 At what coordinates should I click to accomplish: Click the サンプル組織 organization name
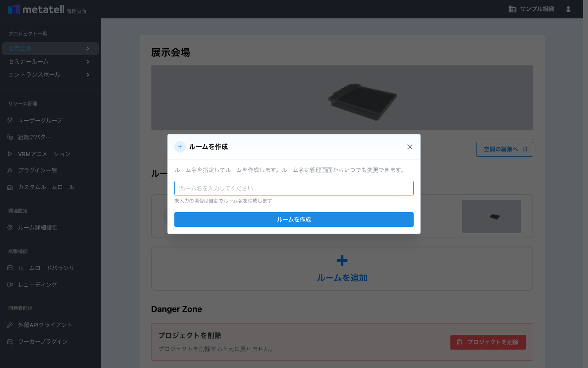[537, 9]
